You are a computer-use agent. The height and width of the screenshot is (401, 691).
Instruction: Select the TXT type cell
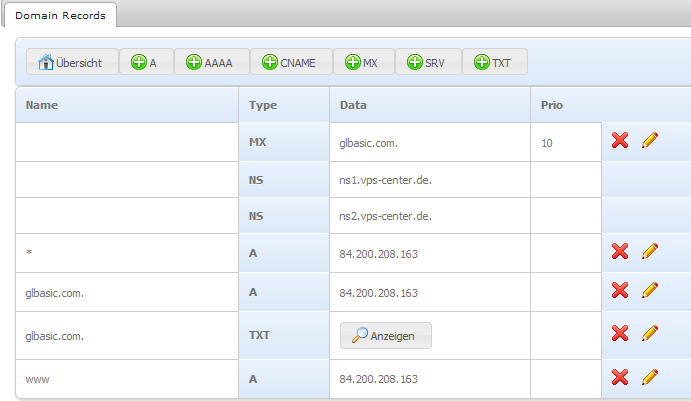284,335
